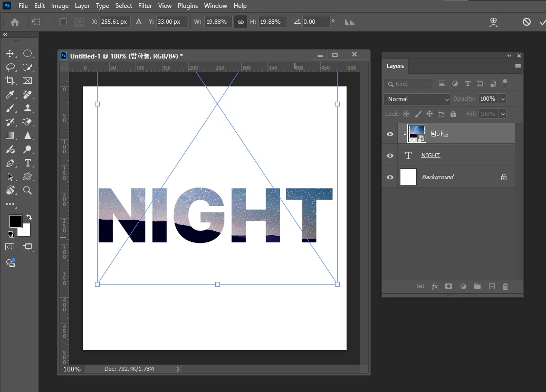
Task: Add a layer style with fx button
Action: (x=435, y=287)
